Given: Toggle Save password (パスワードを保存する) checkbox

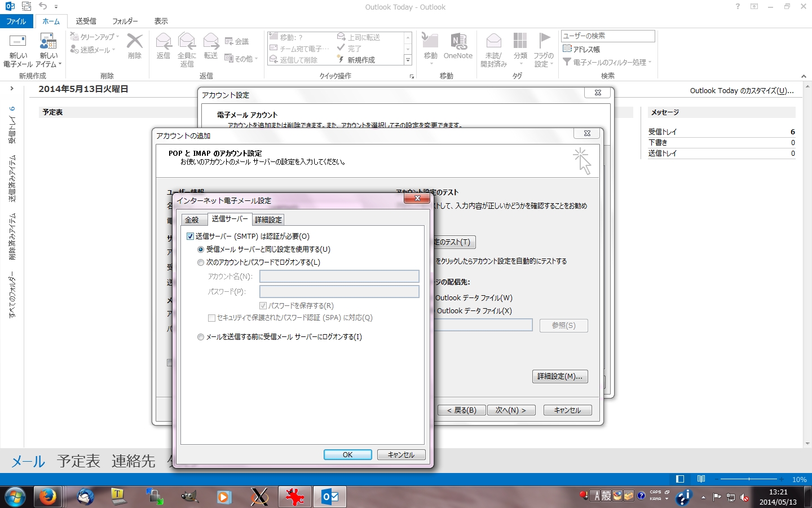Looking at the screenshot, I should (263, 306).
